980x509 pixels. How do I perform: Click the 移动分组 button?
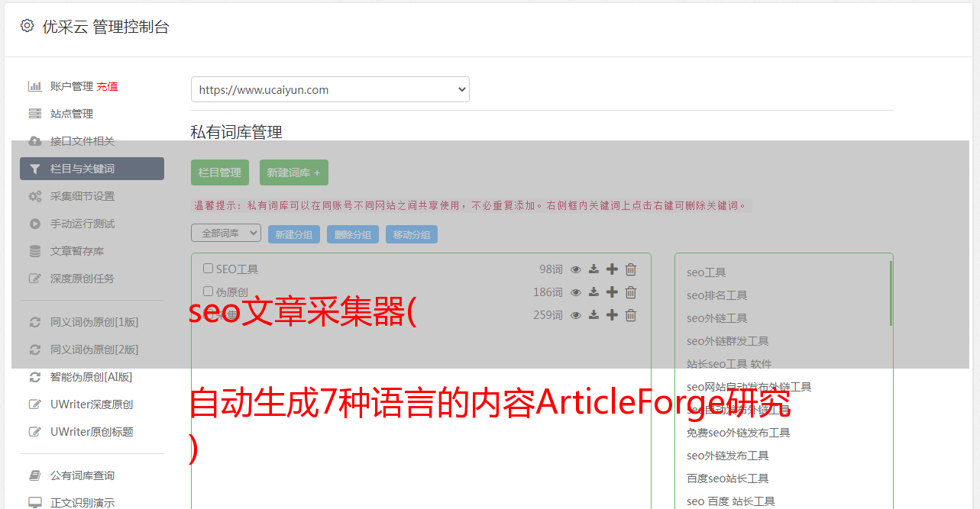[x=412, y=234]
